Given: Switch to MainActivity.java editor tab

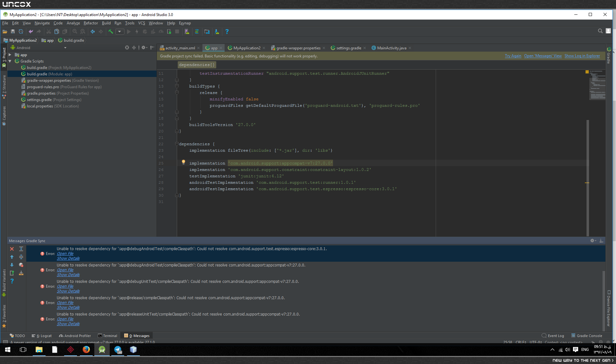Looking at the screenshot, I should click(x=391, y=48).
